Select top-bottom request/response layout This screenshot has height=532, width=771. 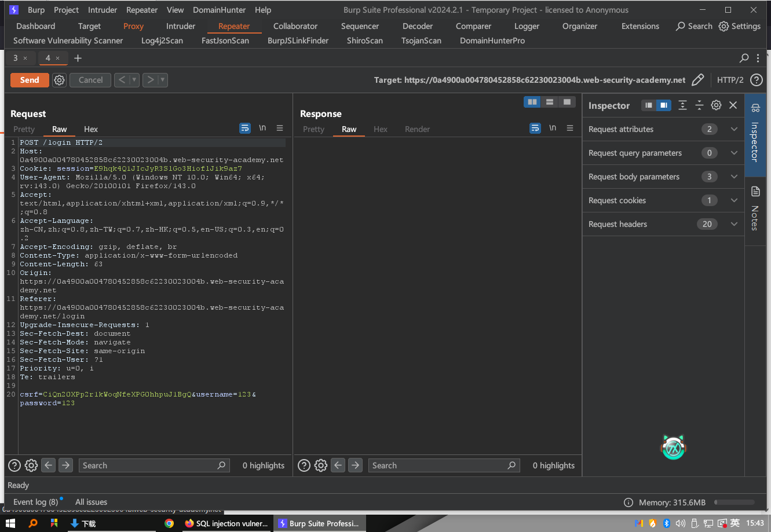550,102
